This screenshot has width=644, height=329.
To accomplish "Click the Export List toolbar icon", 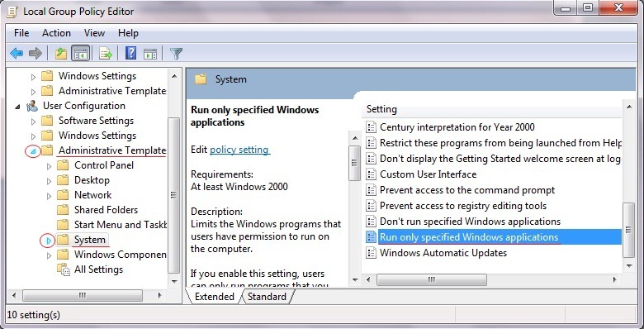I will (105, 53).
